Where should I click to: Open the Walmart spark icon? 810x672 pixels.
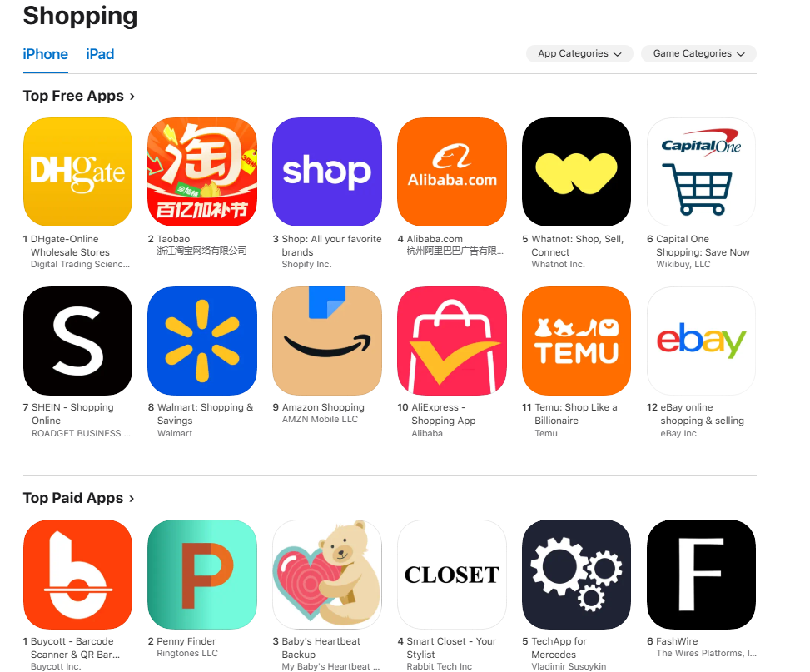pyautogui.click(x=202, y=341)
